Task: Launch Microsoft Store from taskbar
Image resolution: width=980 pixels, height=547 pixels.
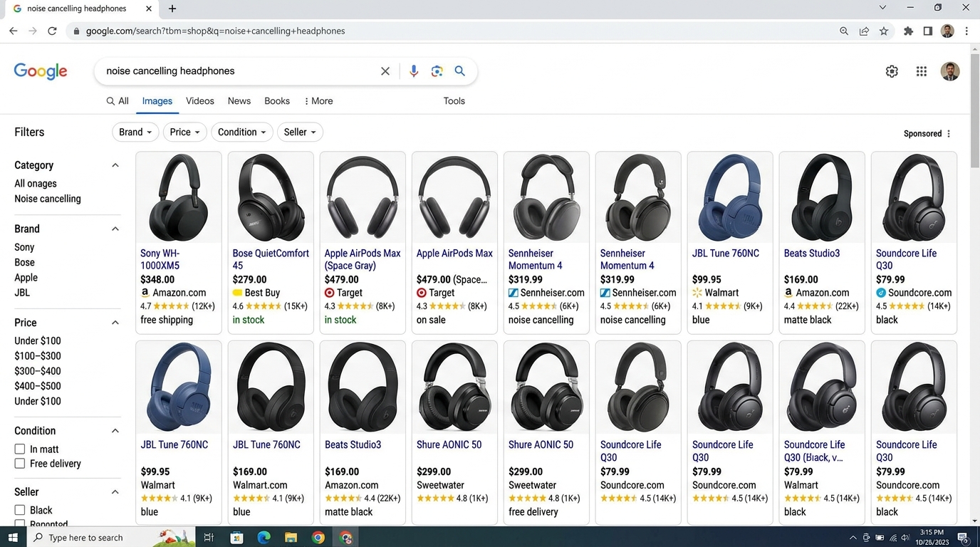Action: pyautogui.click(x=236, y=538)
